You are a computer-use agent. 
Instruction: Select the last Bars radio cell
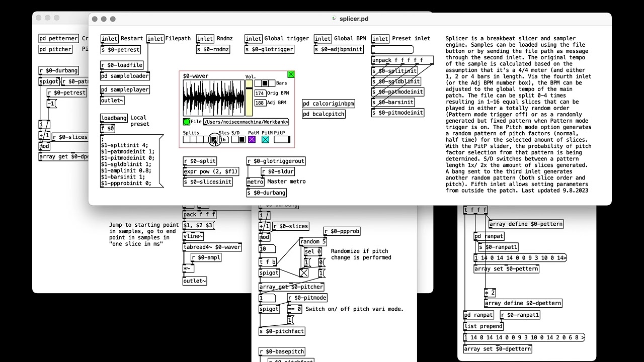[x=272, y=83]
